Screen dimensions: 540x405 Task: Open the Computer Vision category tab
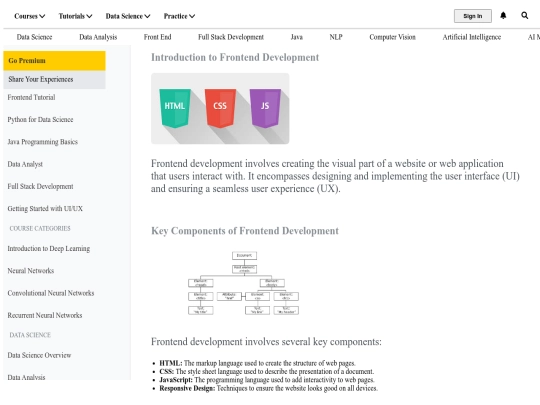pos(392,37)
